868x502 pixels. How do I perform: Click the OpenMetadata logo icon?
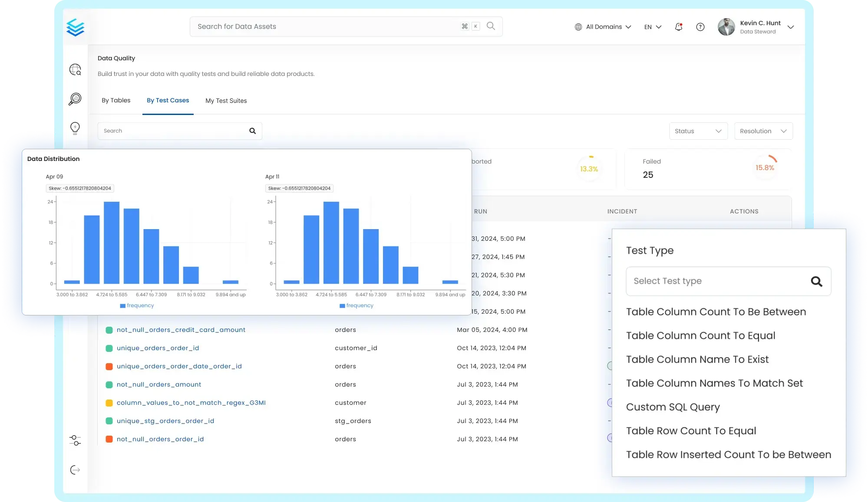point(75,27)
